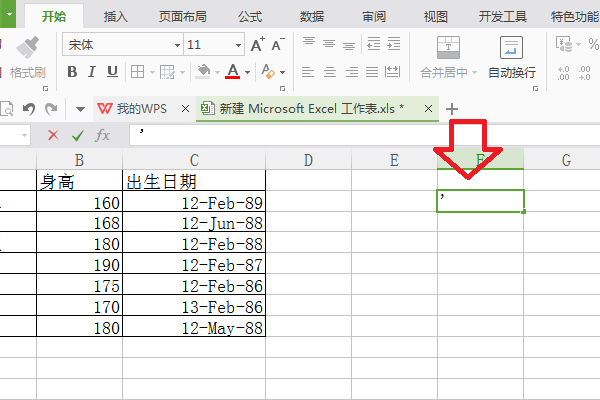The height and width of the screenshot is (400, 600).
Task: Open font name 宋体 dropdown
Action: click(177, 45)
